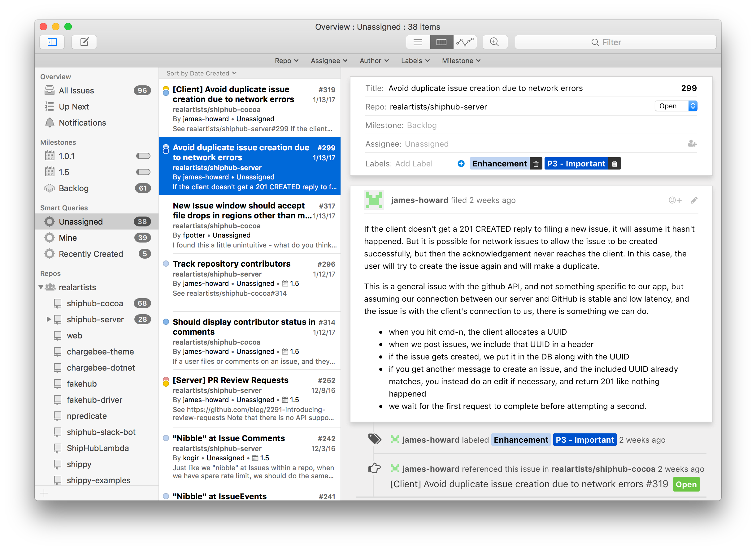The width and height of the screenshot is (756, 550).
Task: Select milestone 1.5 in sidebar
Action: click(x=97, y=172)
